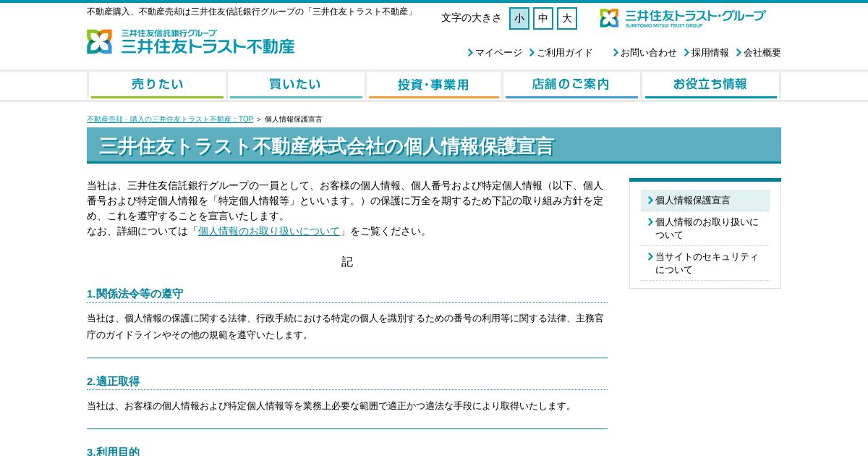The image size is (868, 456).
Task: Open the 会社概要 link
Action: tap(758, 53)
